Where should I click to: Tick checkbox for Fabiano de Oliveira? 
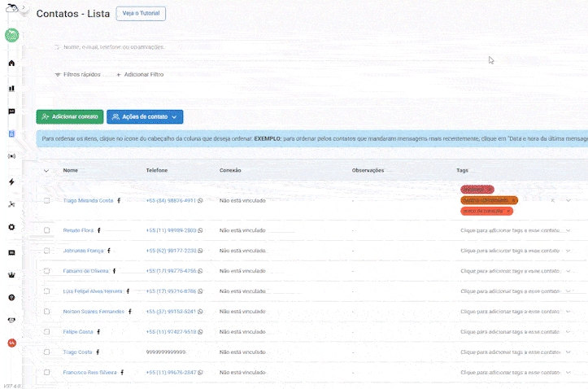pos(47,271)
